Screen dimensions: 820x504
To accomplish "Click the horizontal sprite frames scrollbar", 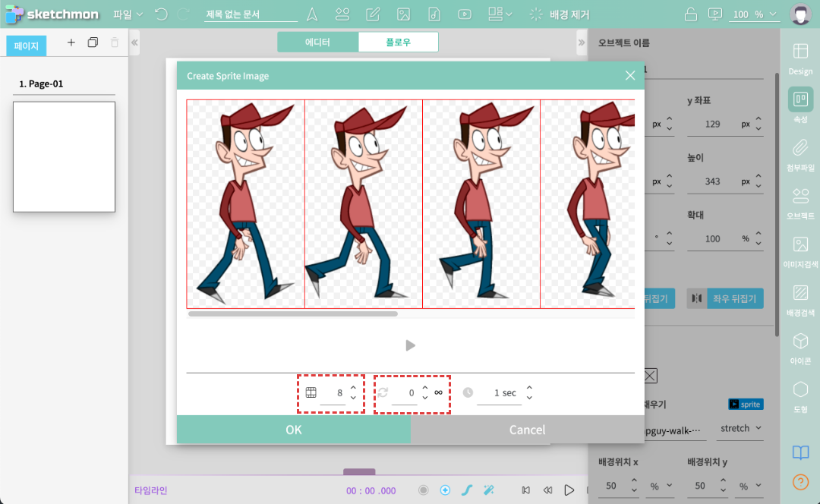I will (x=293, y=314).
